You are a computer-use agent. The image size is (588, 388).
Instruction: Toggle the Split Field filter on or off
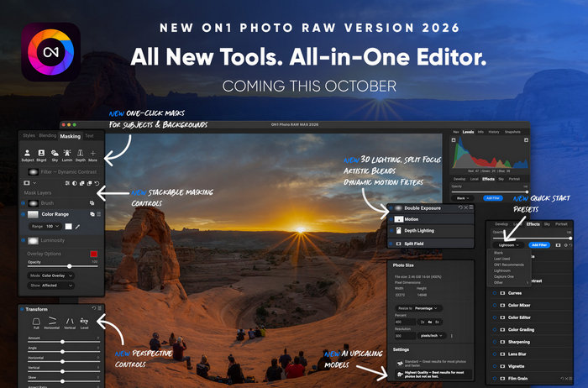(391, 244)
